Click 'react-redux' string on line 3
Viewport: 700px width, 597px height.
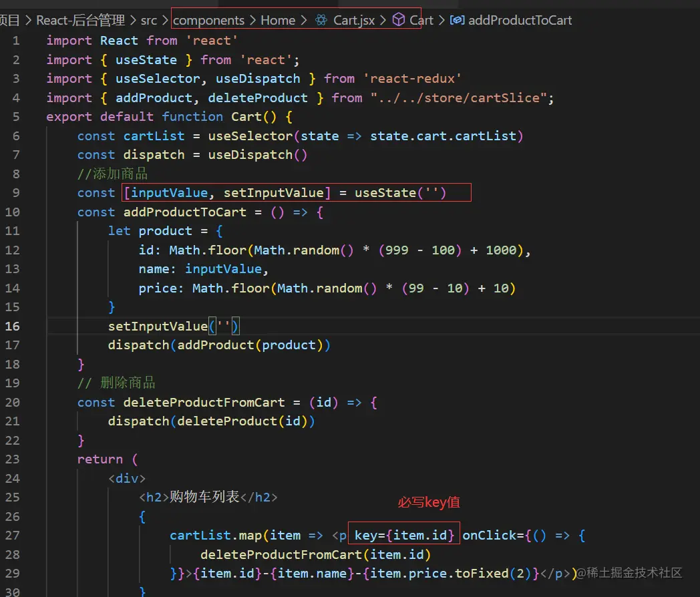click(413, 79)
